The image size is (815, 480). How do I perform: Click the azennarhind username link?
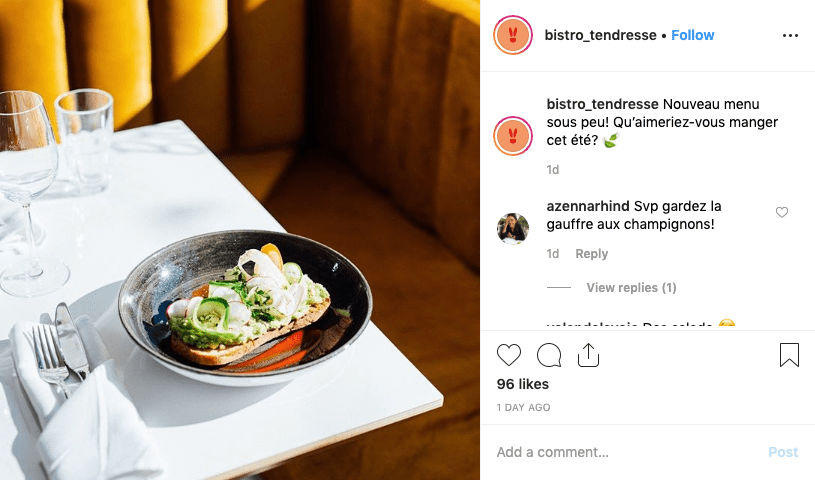point(588,206)
